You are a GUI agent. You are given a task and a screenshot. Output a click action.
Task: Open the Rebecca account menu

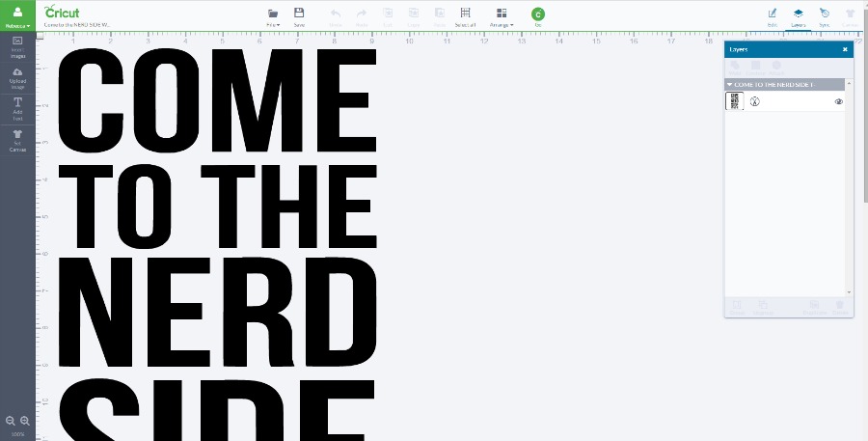pos(17,15)
